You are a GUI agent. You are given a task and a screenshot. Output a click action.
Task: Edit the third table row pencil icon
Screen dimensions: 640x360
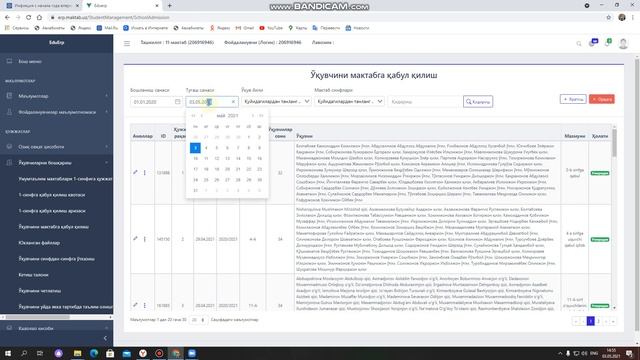click(x=135, y=305)
